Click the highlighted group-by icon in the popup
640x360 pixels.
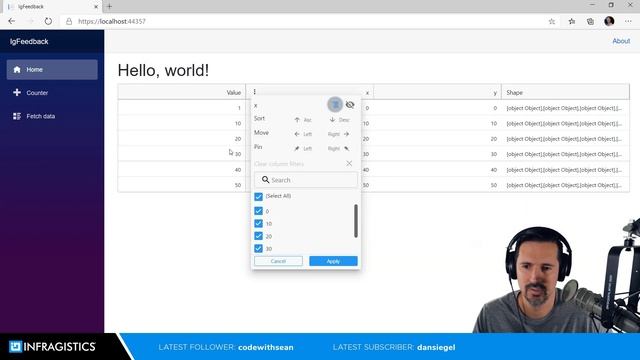coord(335,104)
